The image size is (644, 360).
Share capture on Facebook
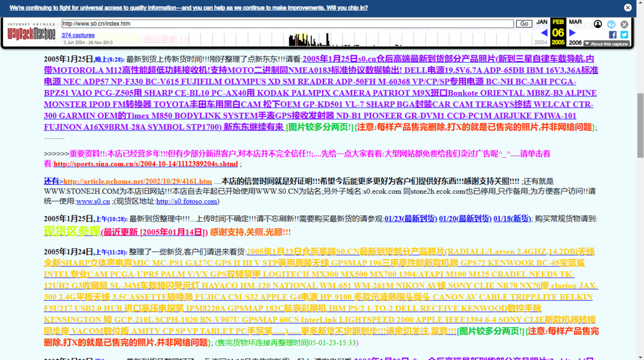612,35
